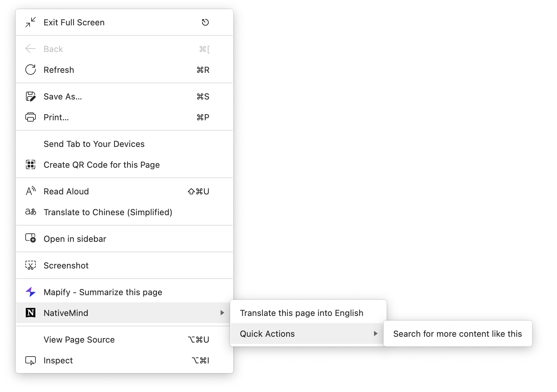Click the greyed-out Back text
The height and width of the screenshot is (392, 557).
point(53,49)
